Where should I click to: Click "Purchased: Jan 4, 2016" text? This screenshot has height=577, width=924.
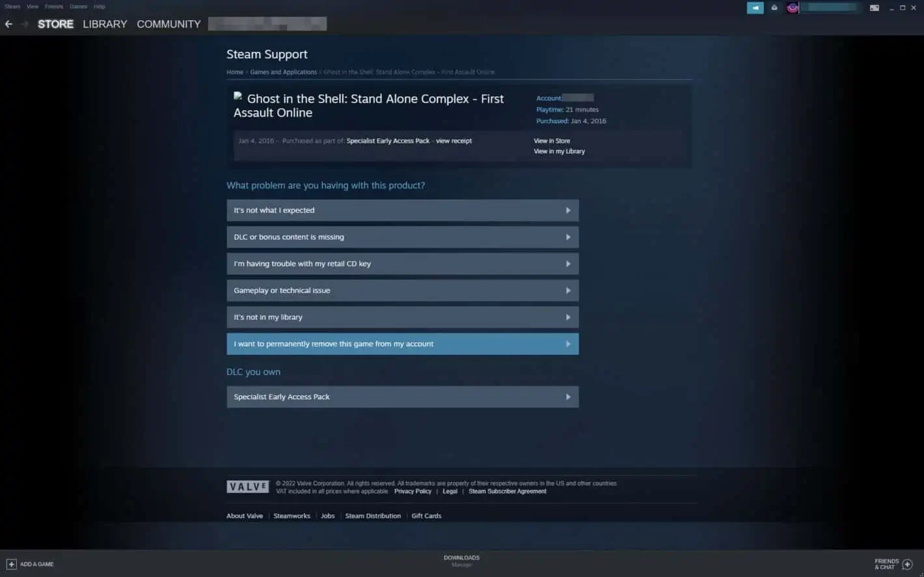point(571,121)
